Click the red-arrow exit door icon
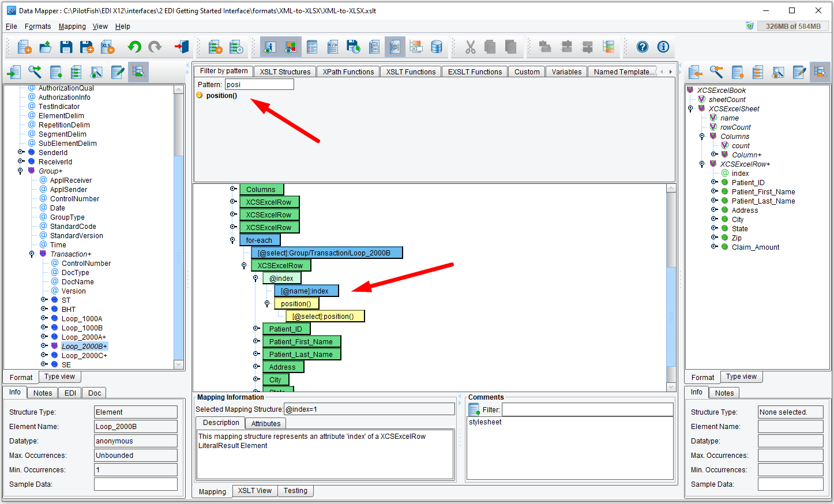Image resolution: width=834 pixels, height=504 pixels. click(x=182, y=47)
